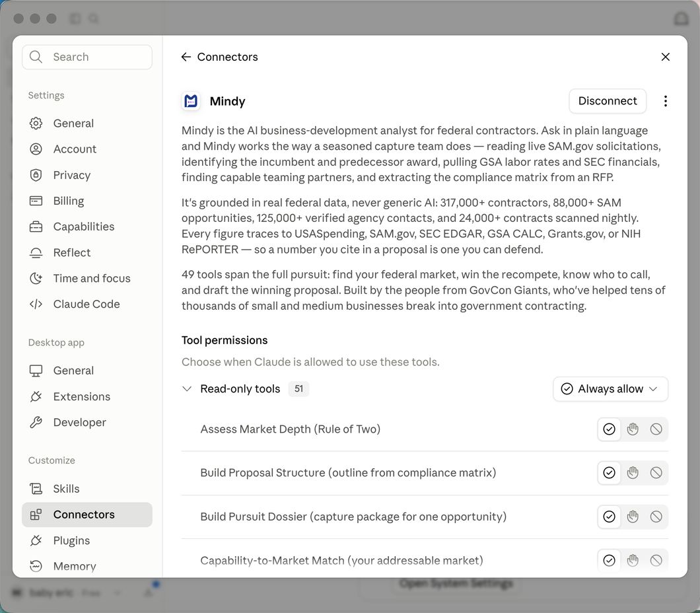
Task: Open the Skills page
Action: click(x=87, y=489)
